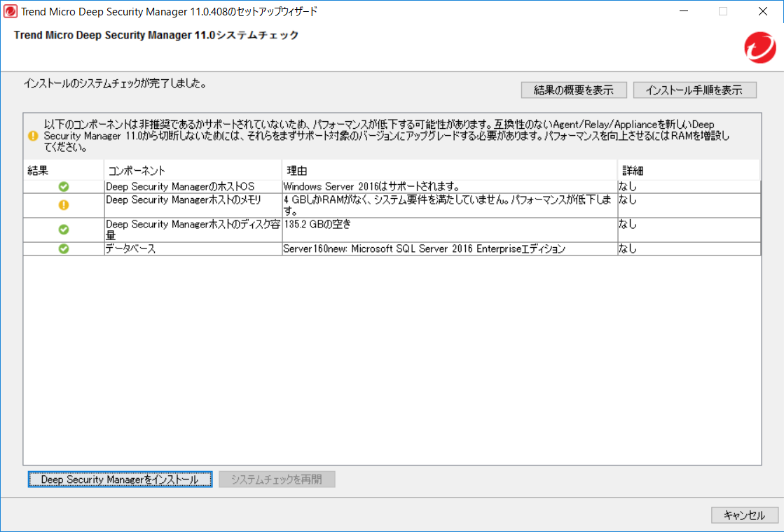This screenshot has width=784, height=532.
Task: Click the green check icon for Deep Security ManagerのホストOS
Action: 64,186
